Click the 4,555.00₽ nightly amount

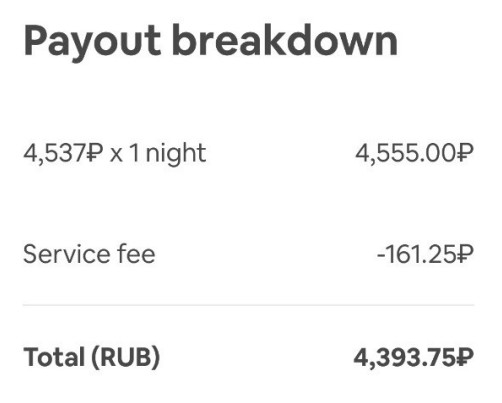414,154
